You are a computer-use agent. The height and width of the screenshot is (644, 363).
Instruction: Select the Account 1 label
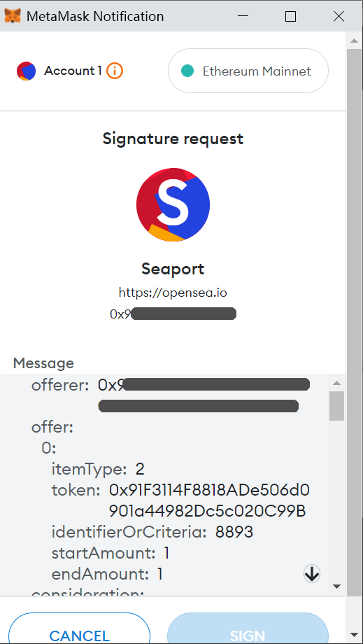pos(73,71)
